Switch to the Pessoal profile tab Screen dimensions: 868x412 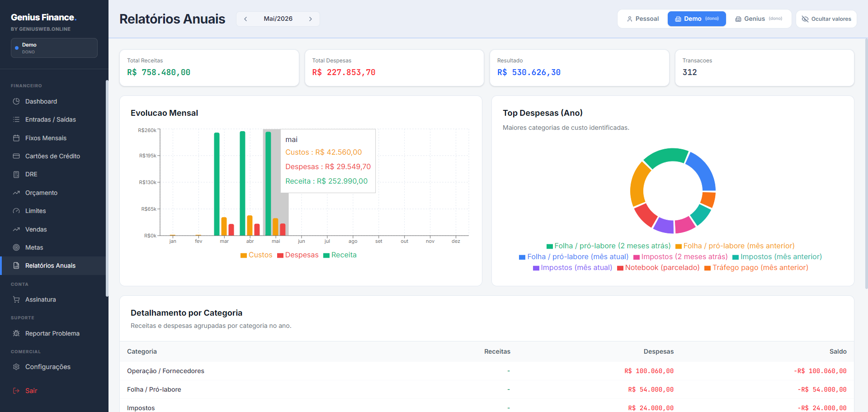pos(643,19)
